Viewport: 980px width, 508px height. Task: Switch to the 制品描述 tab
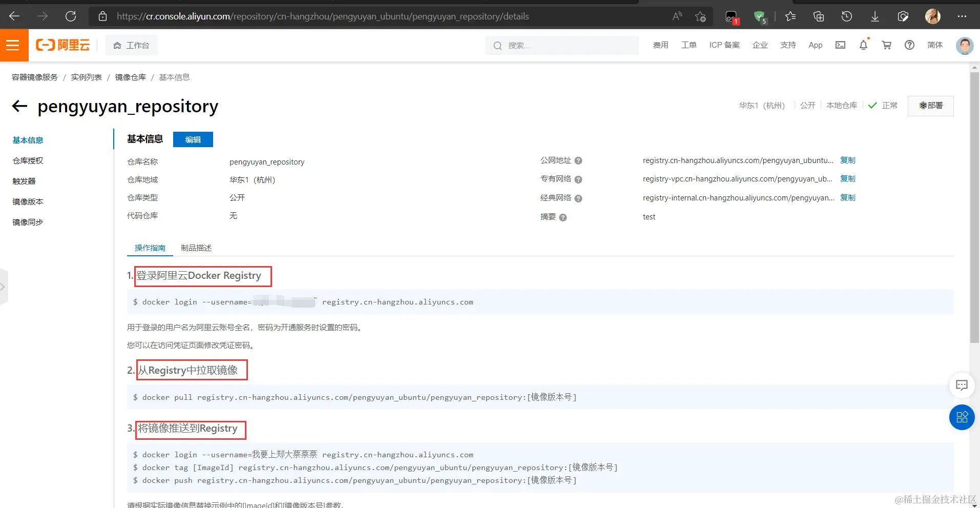[196, 248]
